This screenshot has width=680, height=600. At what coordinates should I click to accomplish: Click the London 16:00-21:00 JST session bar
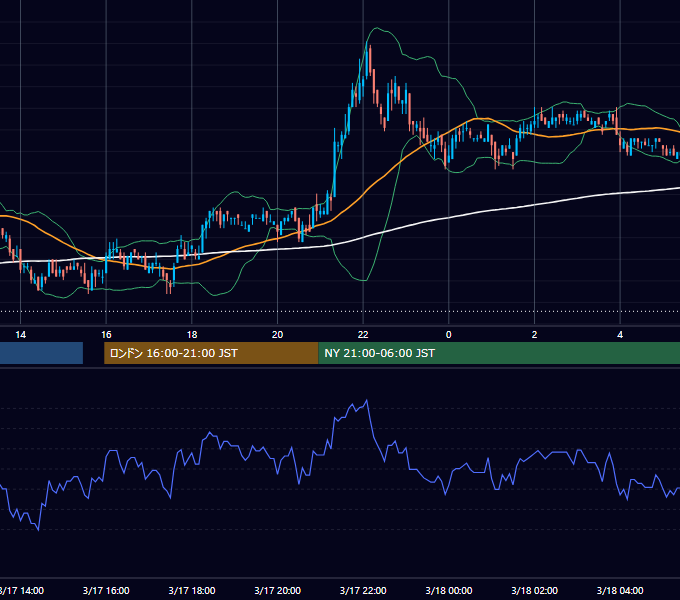pyautogui.click(x=211, y=353)
